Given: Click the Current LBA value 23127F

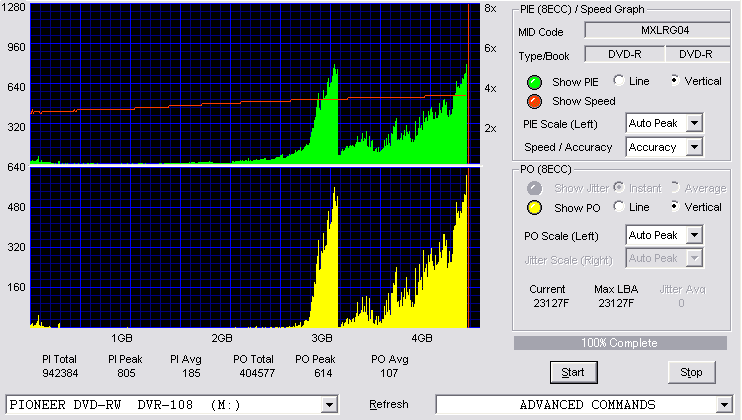Looking at the screenshot, I should (x=551, y=303).
